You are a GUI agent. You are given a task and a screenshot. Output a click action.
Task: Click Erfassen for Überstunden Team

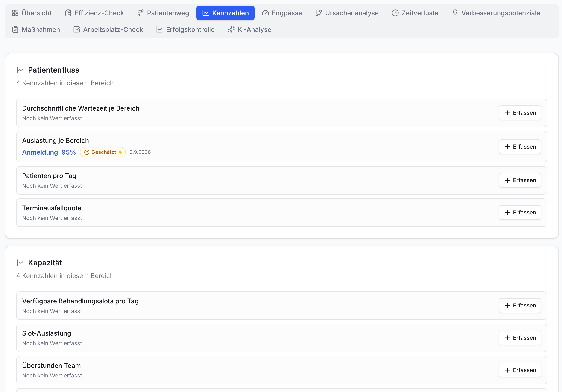520,370
